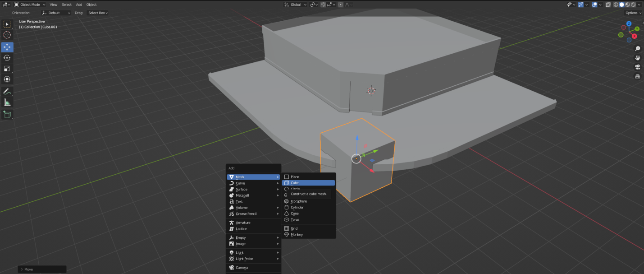Select the Add Cube tool

coord(7,115)
